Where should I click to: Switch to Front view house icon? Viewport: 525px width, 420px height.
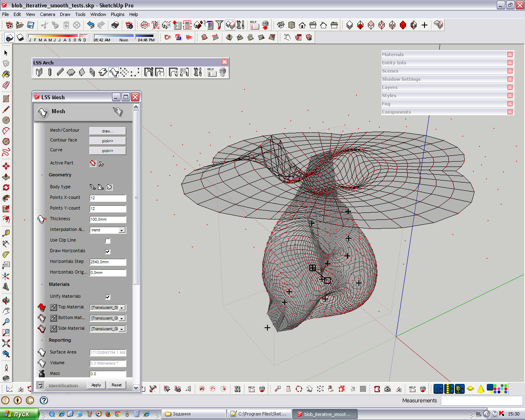pyautogui.click(x=302, y=25)
